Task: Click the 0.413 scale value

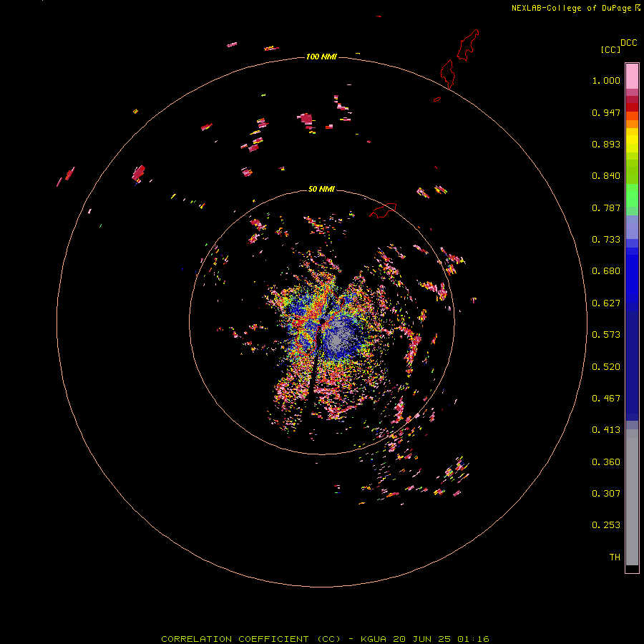Action: 606,430
